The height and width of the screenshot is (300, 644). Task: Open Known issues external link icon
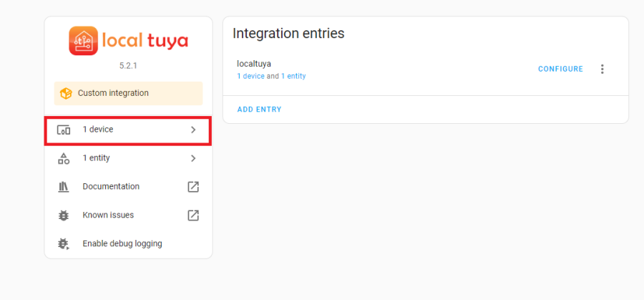coord(192,216)
